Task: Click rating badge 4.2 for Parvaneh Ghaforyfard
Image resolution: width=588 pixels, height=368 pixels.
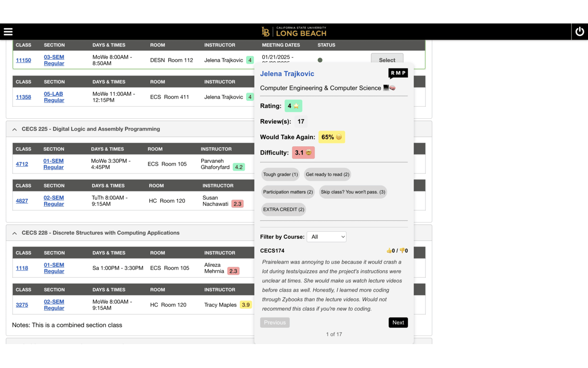Action: pos(239,167)
